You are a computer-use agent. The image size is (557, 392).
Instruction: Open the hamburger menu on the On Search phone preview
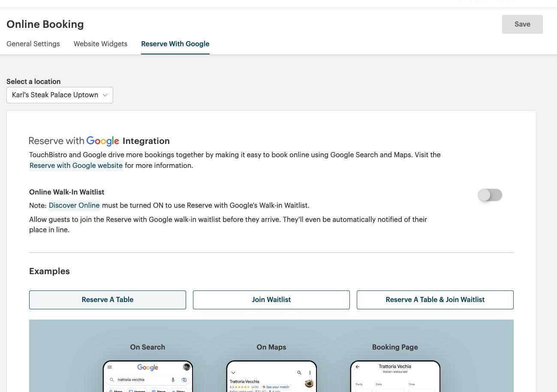[x=110, y=367]
